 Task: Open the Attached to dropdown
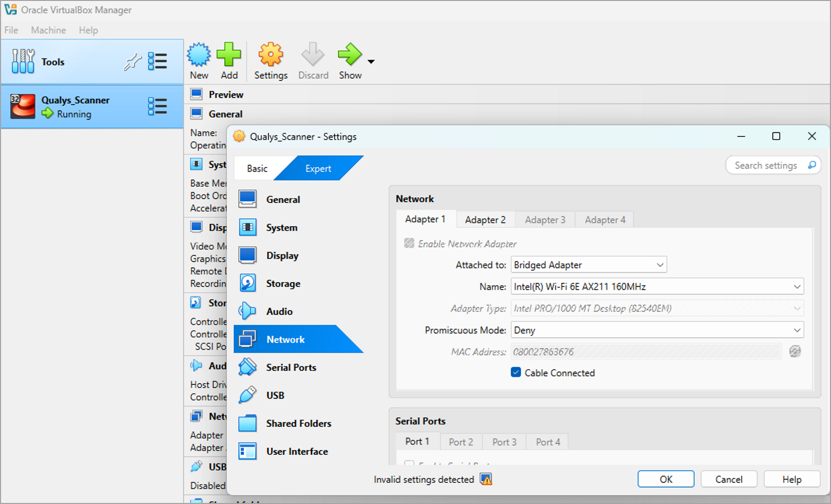pos(589,264)
